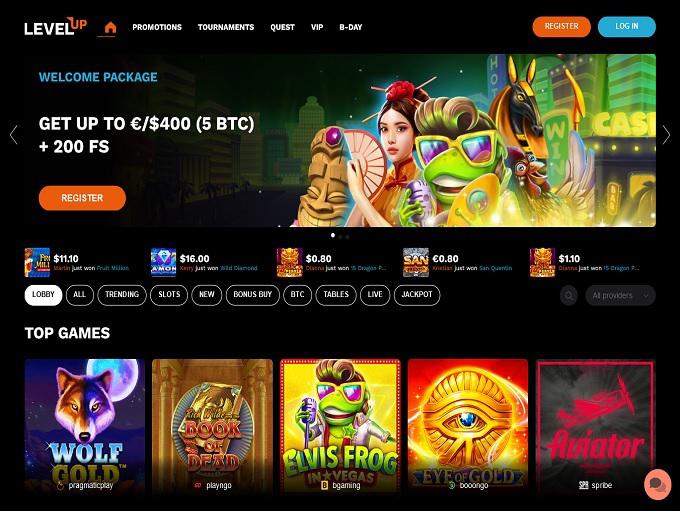Advance banner with right arrow
This screenshot has width=680, height=511.
(x=666, y=135)
